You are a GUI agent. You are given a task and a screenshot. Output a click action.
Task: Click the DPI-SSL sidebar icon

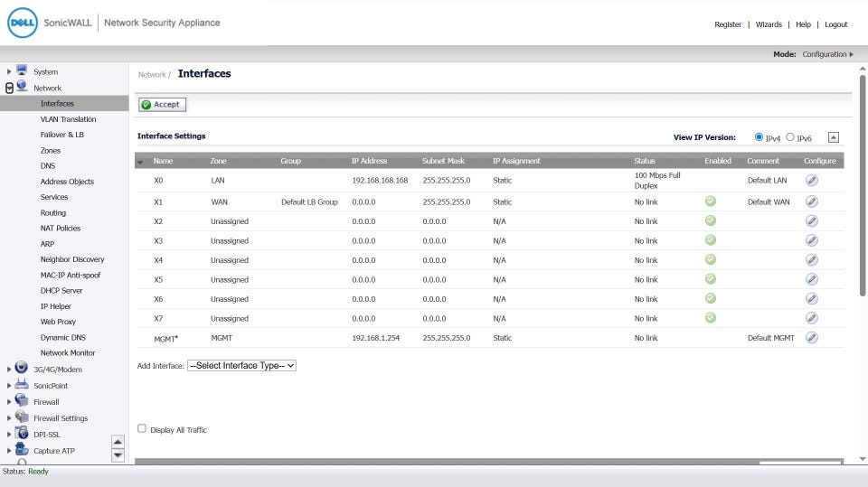[21, 433]
